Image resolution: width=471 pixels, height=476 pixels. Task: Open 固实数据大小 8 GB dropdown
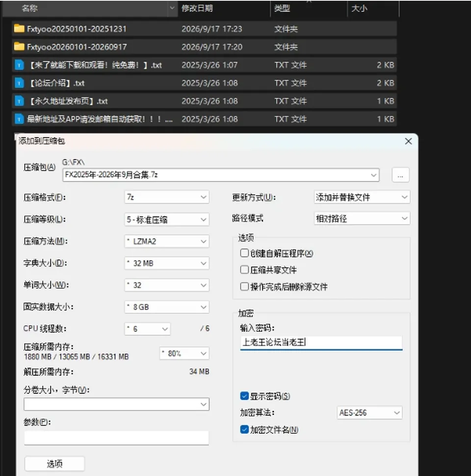click(167, 307)
